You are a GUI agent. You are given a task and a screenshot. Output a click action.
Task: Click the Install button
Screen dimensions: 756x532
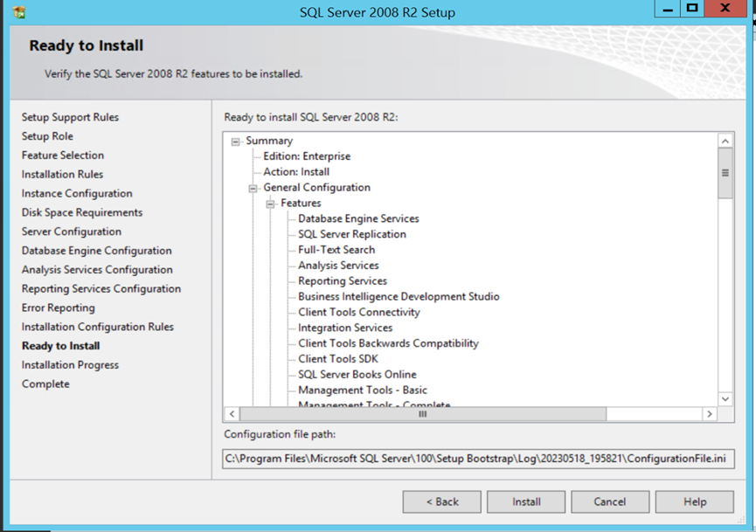pyautogui.click(x=526, y=501)
